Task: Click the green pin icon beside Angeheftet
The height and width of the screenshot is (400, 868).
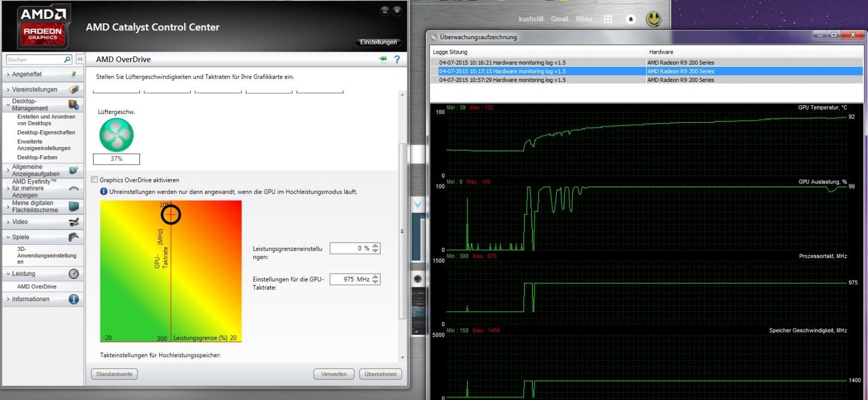Action: (74, 74)
